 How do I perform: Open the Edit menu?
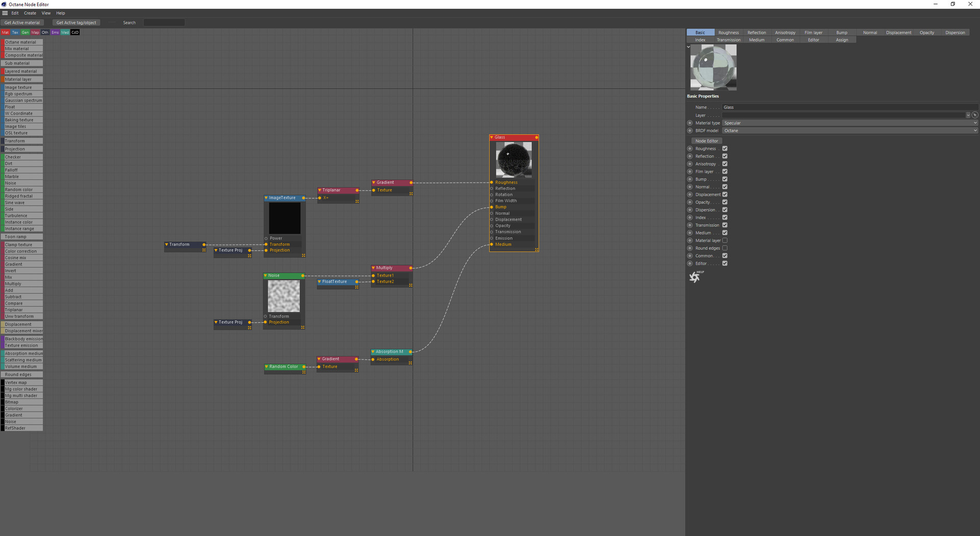(15, 13)
